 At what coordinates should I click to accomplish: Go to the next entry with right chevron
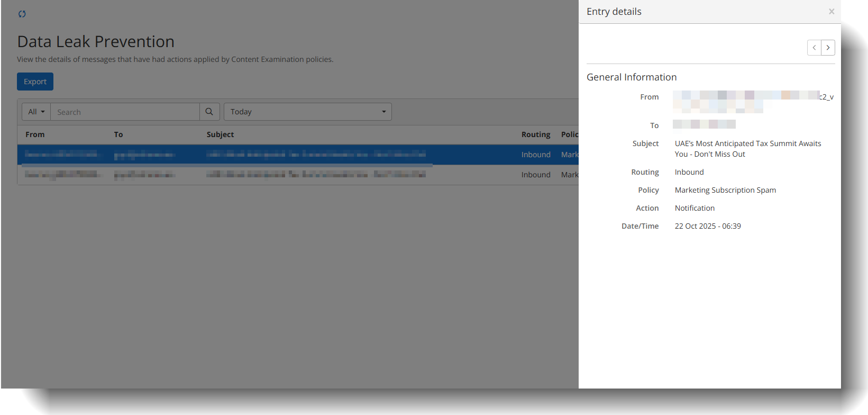point(828,48)
